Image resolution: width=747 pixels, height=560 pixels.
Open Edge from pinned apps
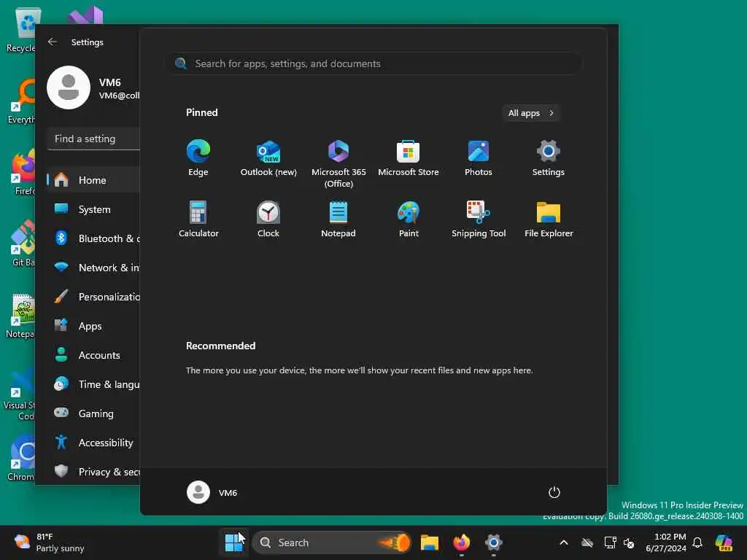point(198,157)
